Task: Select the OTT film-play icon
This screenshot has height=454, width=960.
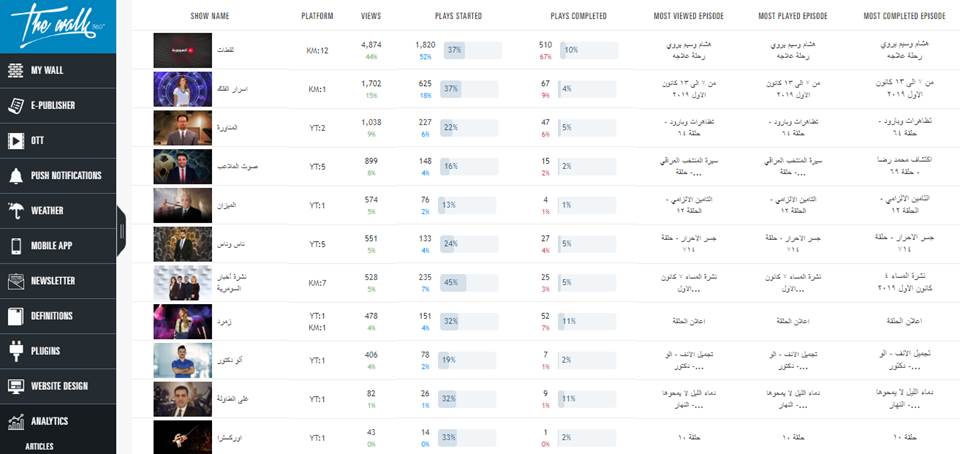Action: pos(15,141)
